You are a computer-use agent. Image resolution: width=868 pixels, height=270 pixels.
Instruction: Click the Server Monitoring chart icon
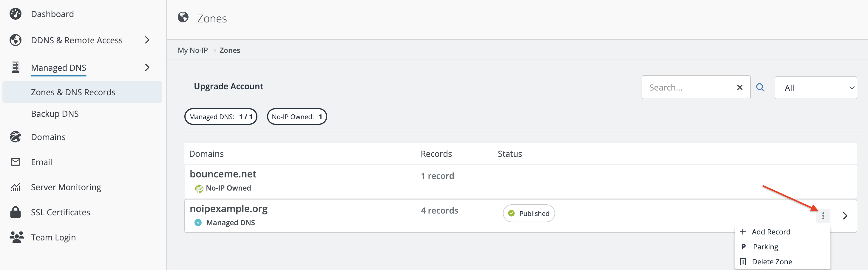click(x=16, y=187)
